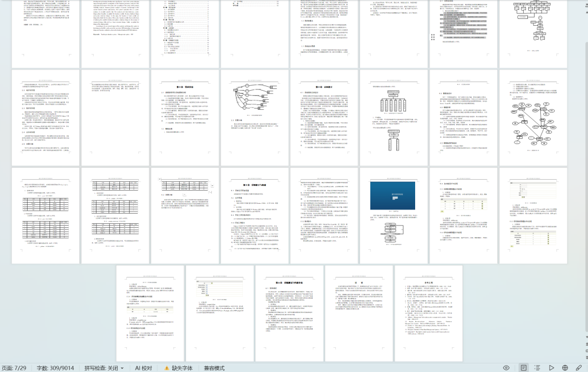Toggle eye protection mode eye icon
The width and height of the screenshot is (588, 372).
pyautogui.click(x=506, y=368)
